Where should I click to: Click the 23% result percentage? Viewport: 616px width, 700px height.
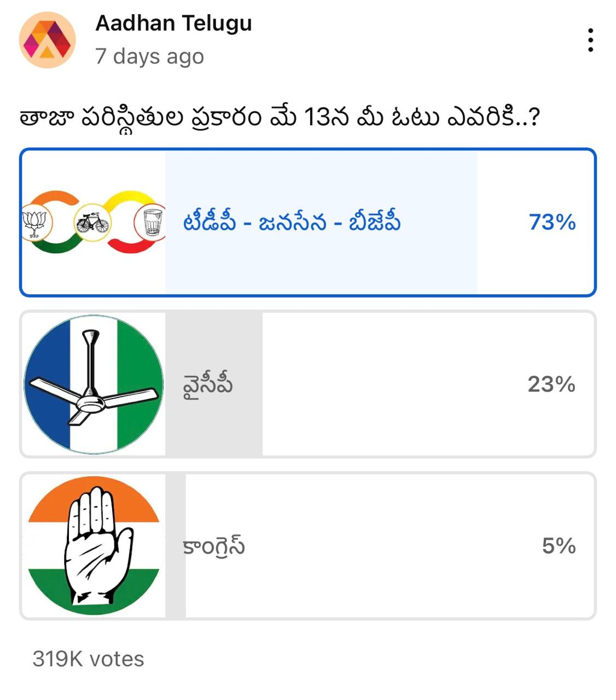[551, 384]
